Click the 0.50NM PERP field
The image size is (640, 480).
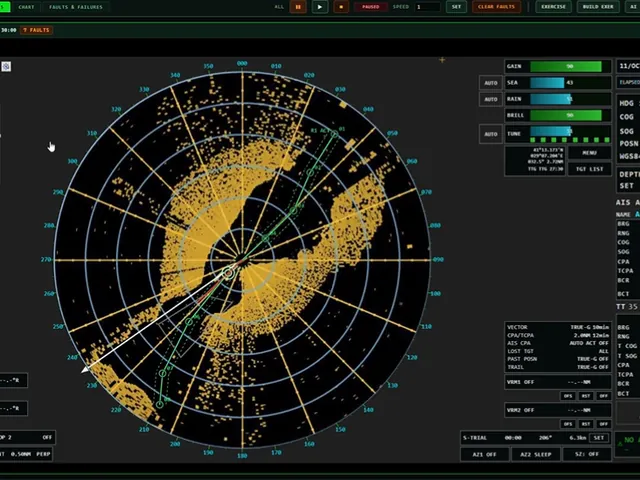click(26, 454)
